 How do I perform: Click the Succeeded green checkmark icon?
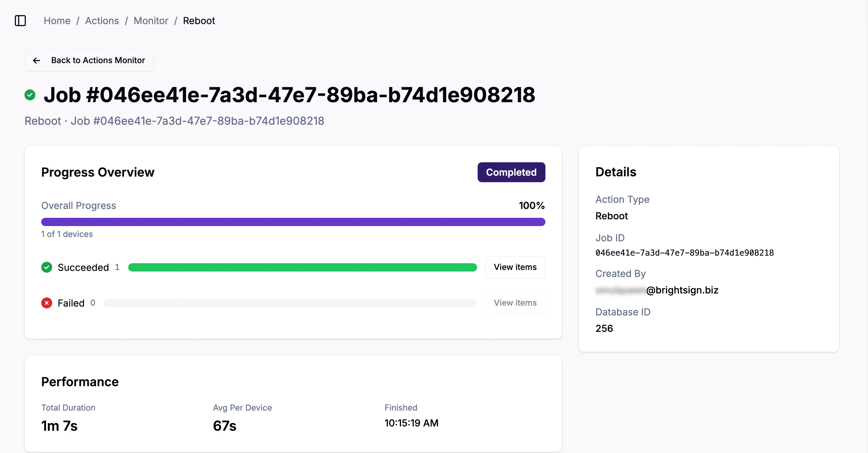click(x=47, y=268)
